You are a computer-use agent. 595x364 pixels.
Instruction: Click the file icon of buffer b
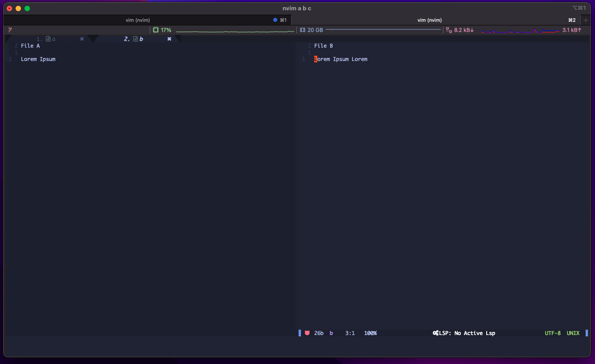pos(135,39)
